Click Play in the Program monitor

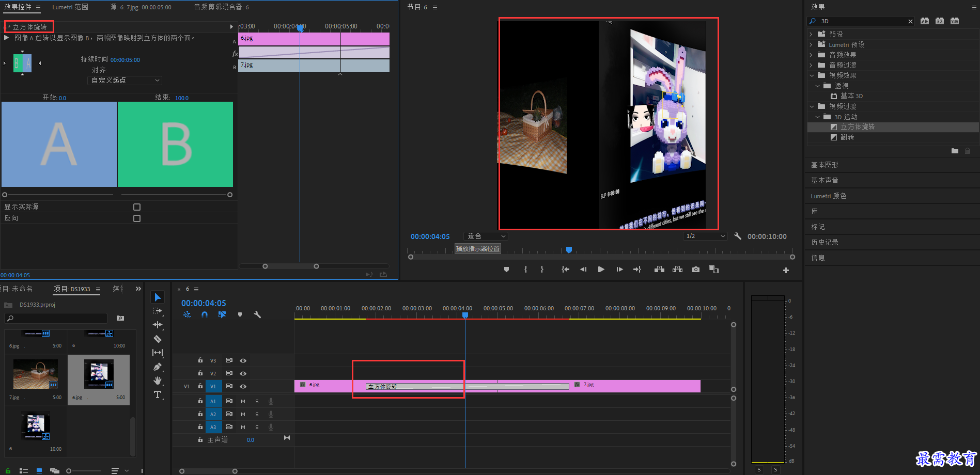pyautogui.click(x=601, y=270)
